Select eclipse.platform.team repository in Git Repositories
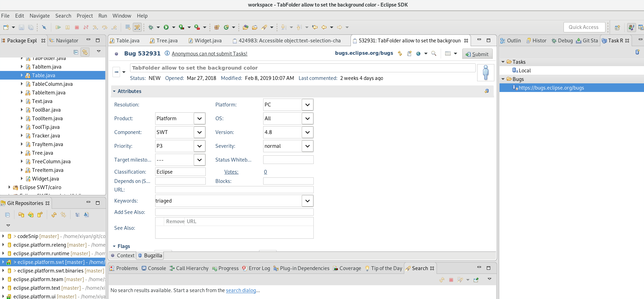This screenshot has height=299, width=644. tap(53, 279)
